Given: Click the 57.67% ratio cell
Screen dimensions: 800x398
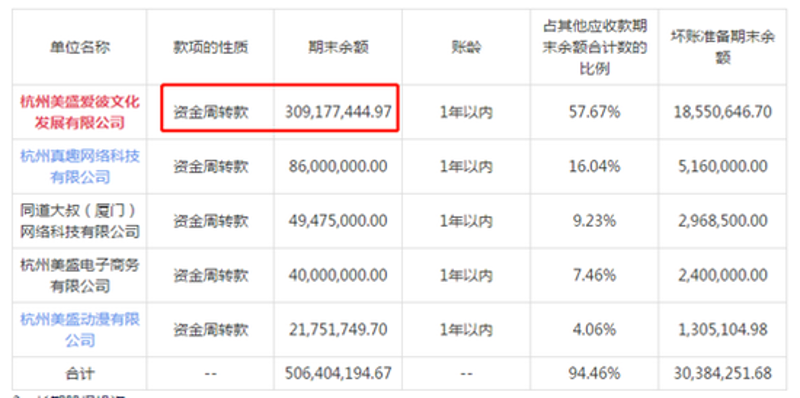Looking at the screenshot, I should [594, 112].
